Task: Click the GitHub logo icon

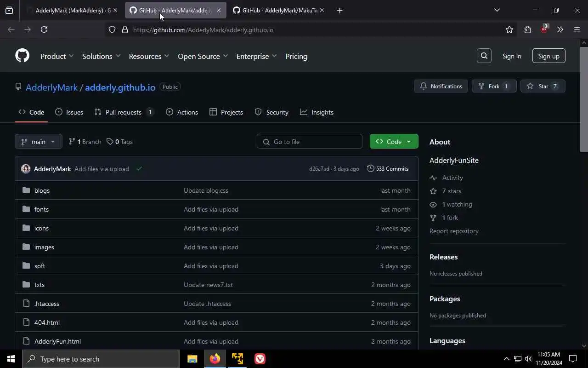Action: click(22, 56)
